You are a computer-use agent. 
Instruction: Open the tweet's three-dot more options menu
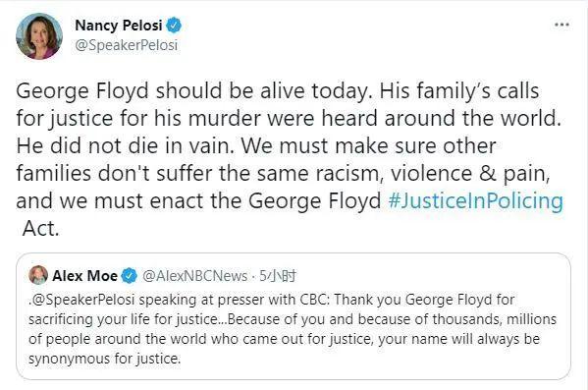tap(561, 25)
